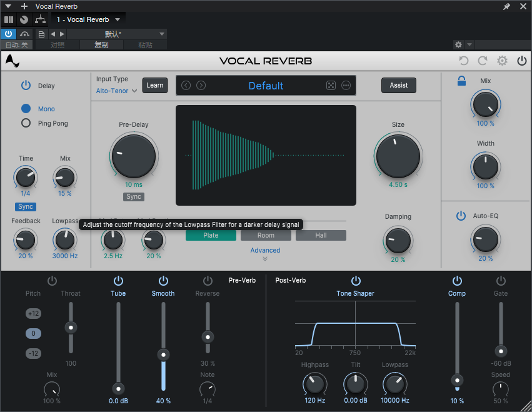Click the Size knob
Viewport: 532px width, 412px height.
click(398, 156)
